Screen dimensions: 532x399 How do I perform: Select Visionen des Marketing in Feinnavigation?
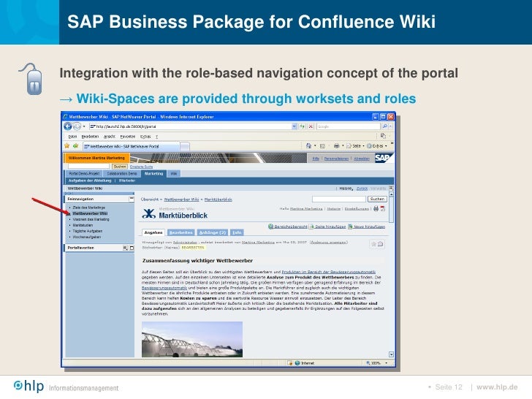tap(91, 219)
